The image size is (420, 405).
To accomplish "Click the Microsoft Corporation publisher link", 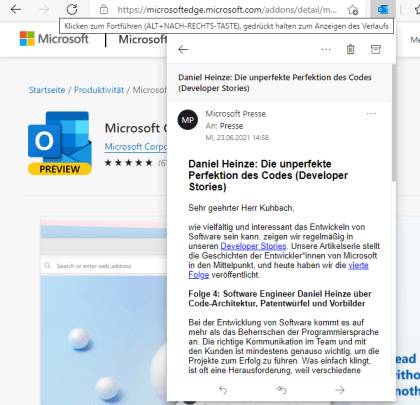I will [136, 146].
